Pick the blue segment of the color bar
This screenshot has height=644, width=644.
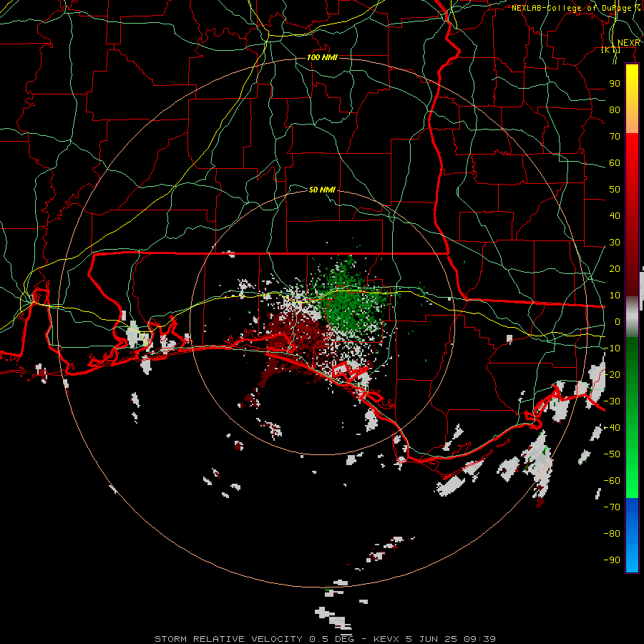tap(632, 535)
